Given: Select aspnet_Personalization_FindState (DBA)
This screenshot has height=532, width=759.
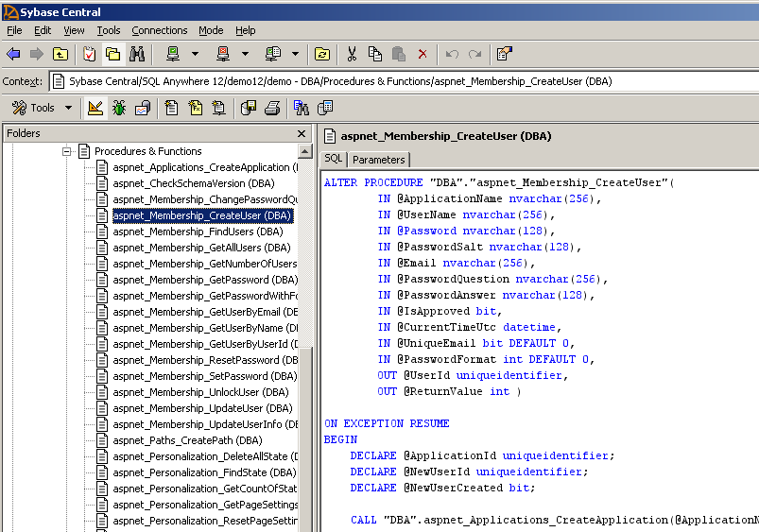Looking at the screenshot, I should point(205,472).
